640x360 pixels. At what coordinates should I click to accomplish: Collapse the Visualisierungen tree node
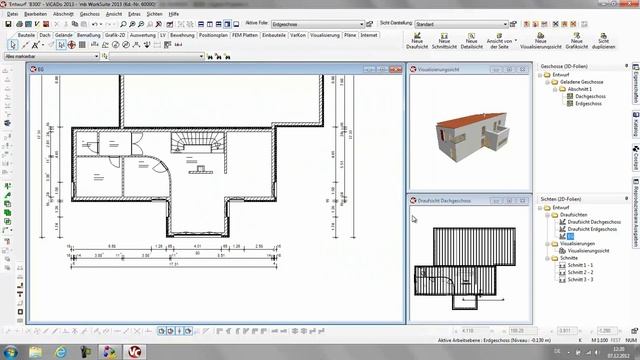[547, 244]
